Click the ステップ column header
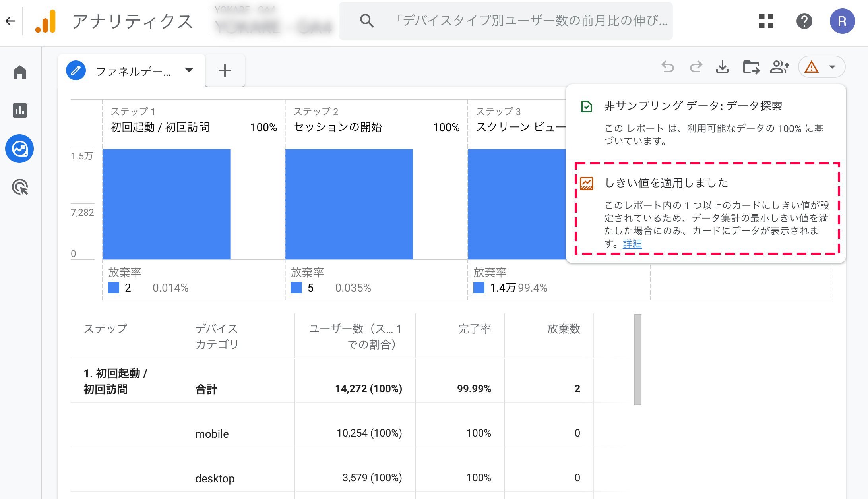Image resolution: width=868 pixels, height=499 pixels. click(x=105, y=329)
